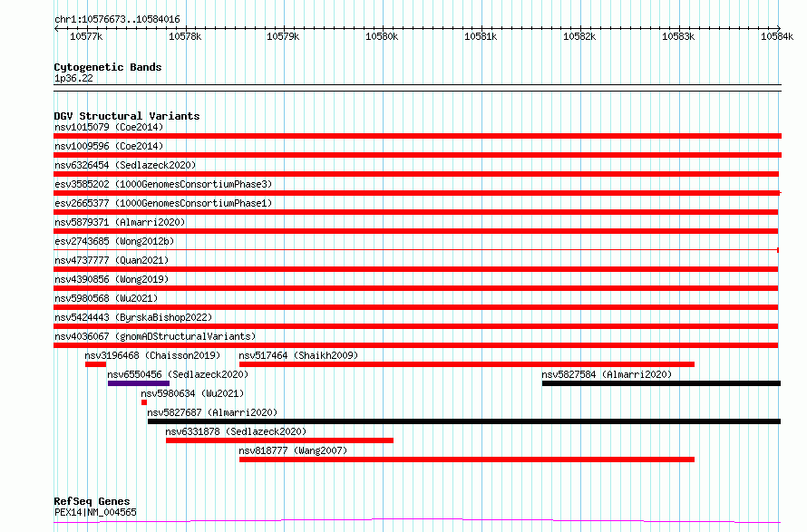This screenshot has width=807, height=532.
Task: Select the purple nsv6550456 variant bar
Action: (x=139, y=383)
